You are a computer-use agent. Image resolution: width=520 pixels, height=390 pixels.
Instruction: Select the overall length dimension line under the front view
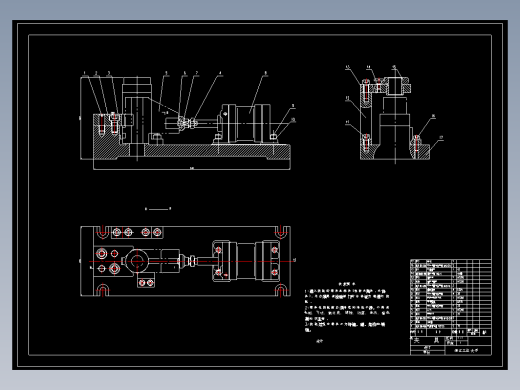click(192, 169)
